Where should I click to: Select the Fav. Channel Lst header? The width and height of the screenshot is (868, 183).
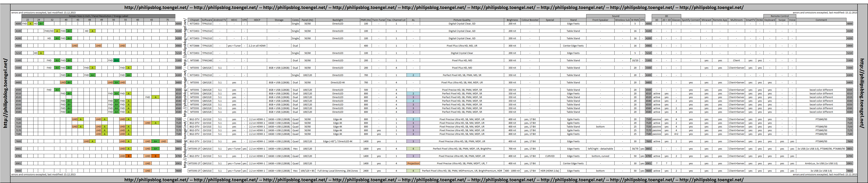[x=396, y=20]
